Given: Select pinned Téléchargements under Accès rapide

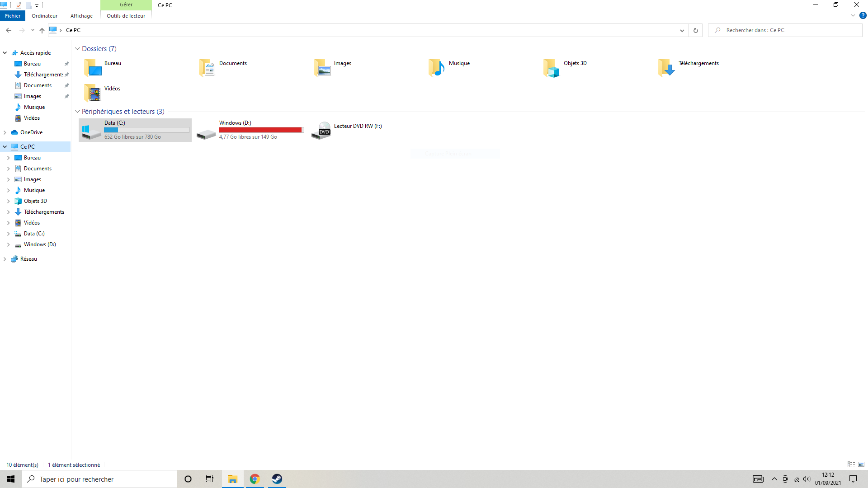Looking at the screenshot, I should [43, 75].
